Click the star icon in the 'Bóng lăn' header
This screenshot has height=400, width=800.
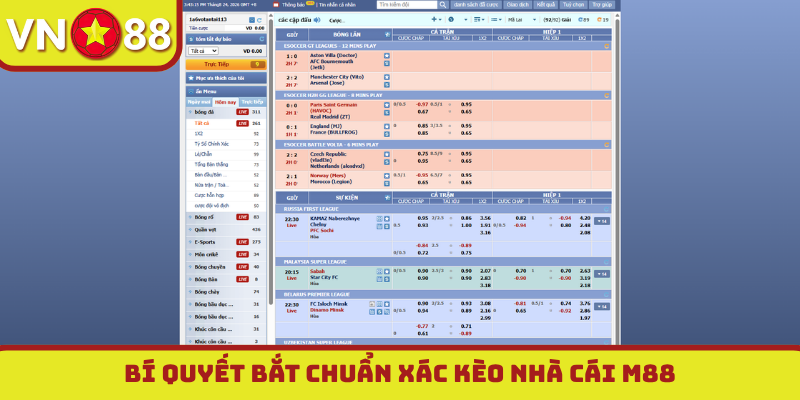(x=387, y=35)
